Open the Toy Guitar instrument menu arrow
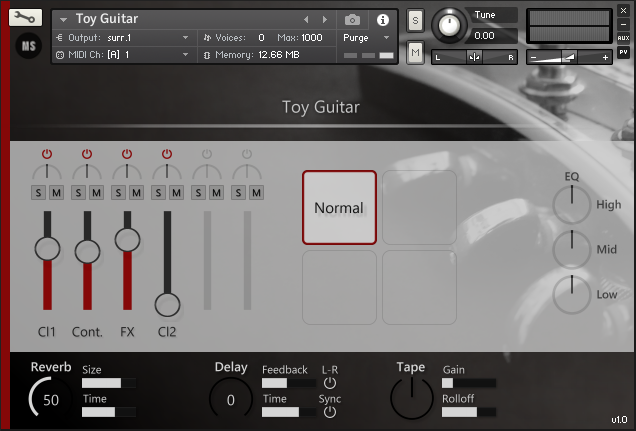Image resolution: width=636 pixels, height=431 pixels. coord(63,19)
